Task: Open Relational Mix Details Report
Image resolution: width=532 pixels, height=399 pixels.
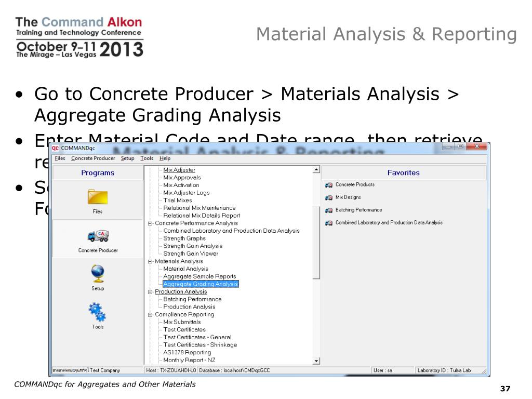Action: pyautogui.click(x=202, y=216)
